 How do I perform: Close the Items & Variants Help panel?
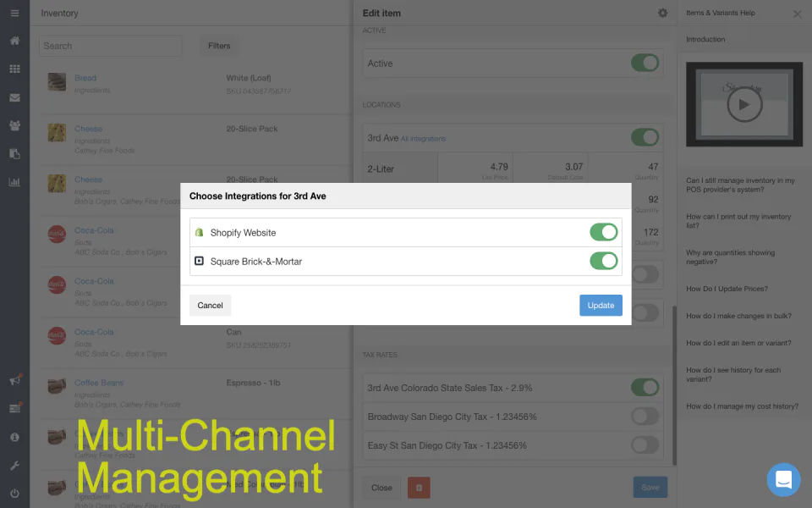tap(798, 14)
